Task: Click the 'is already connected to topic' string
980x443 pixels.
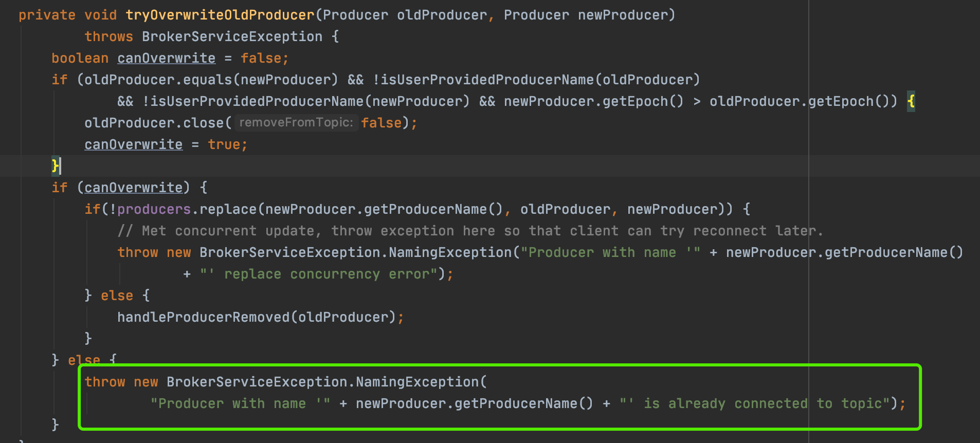Action: coord(754,403)
